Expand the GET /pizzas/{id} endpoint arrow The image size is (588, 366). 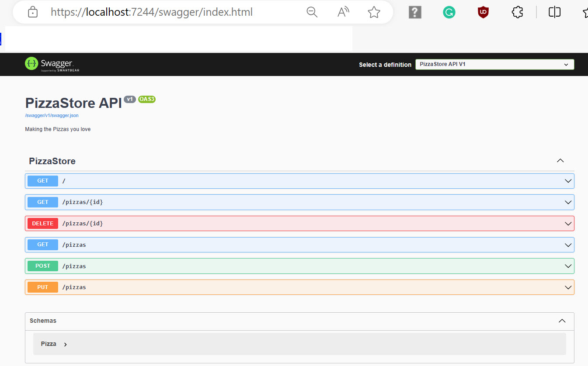(x=568, y=202)
